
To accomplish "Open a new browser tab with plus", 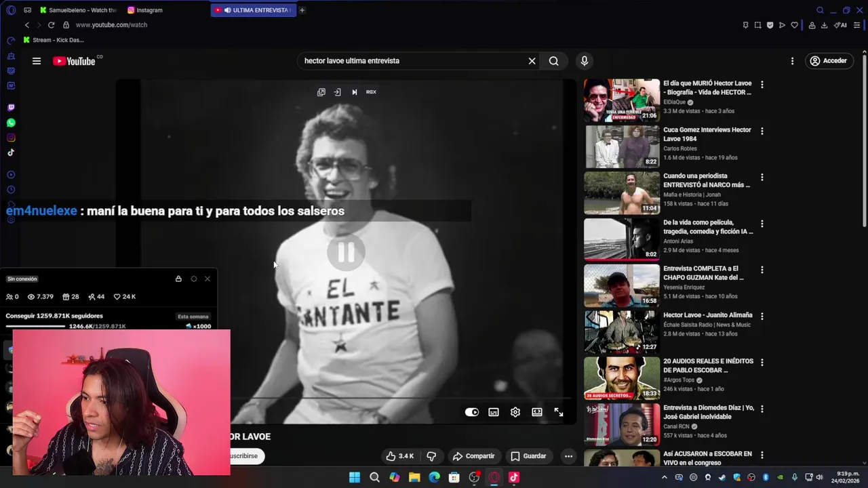I will pyautogui.click(x=302, y=10).
